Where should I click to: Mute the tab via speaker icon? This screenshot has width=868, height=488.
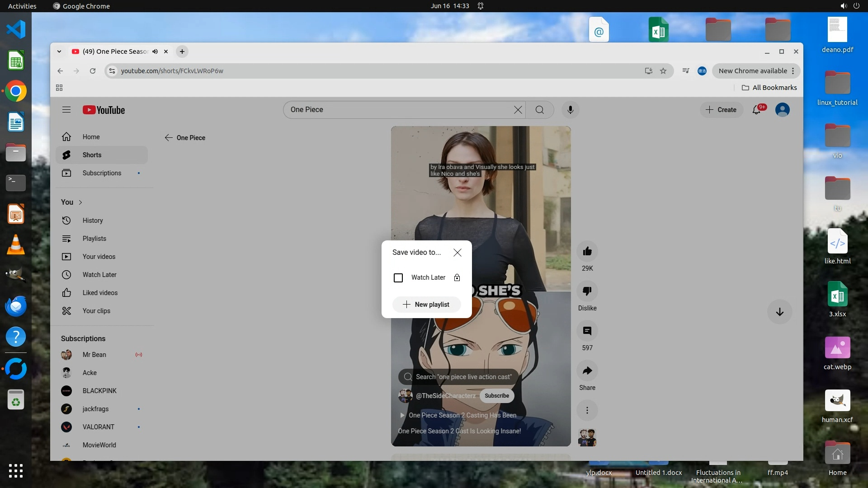click(155, 52)
